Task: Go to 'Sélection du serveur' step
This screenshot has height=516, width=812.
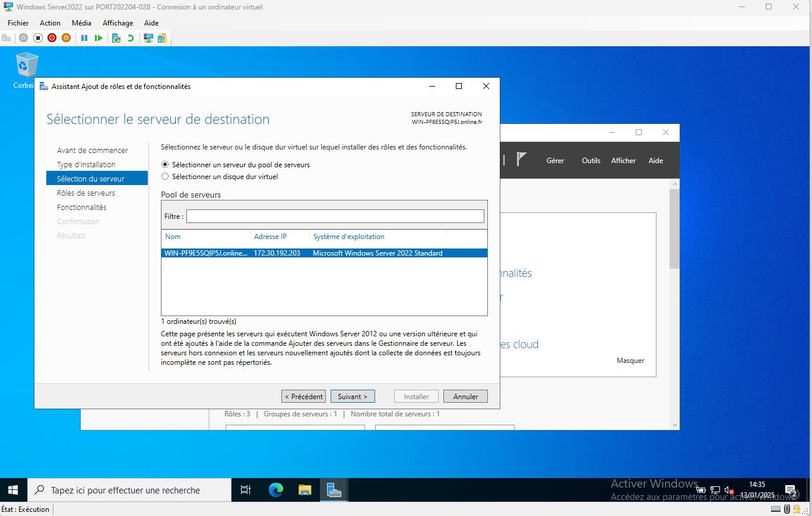Action: (x=97, y=179)
